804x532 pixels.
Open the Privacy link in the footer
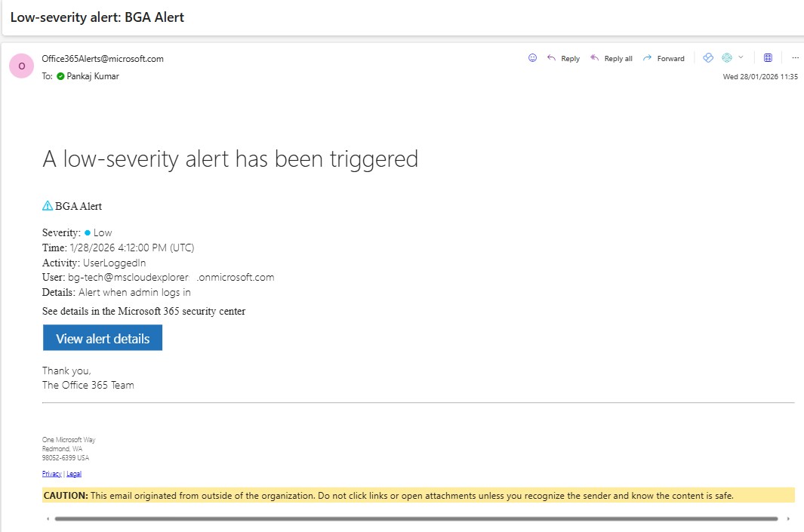coord(50,473)
